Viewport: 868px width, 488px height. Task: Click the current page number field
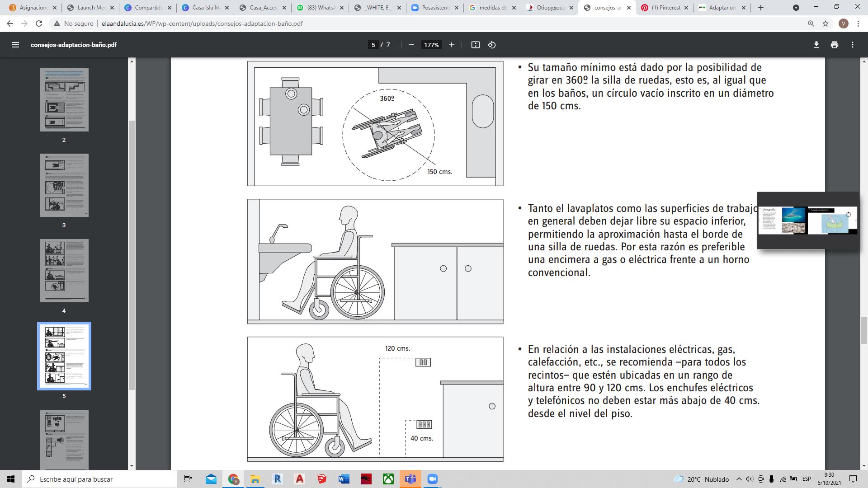pos(373,45)
